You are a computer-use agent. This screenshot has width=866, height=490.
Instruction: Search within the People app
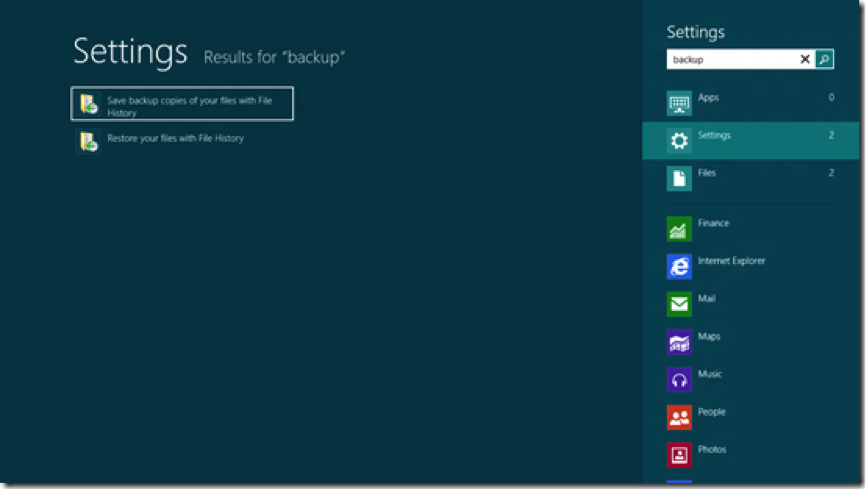751,417
